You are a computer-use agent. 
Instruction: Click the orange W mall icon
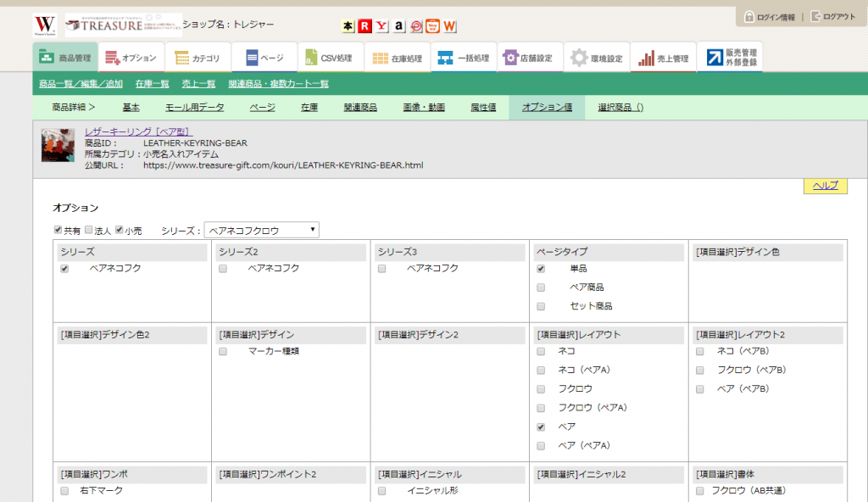tap(449, 26)
